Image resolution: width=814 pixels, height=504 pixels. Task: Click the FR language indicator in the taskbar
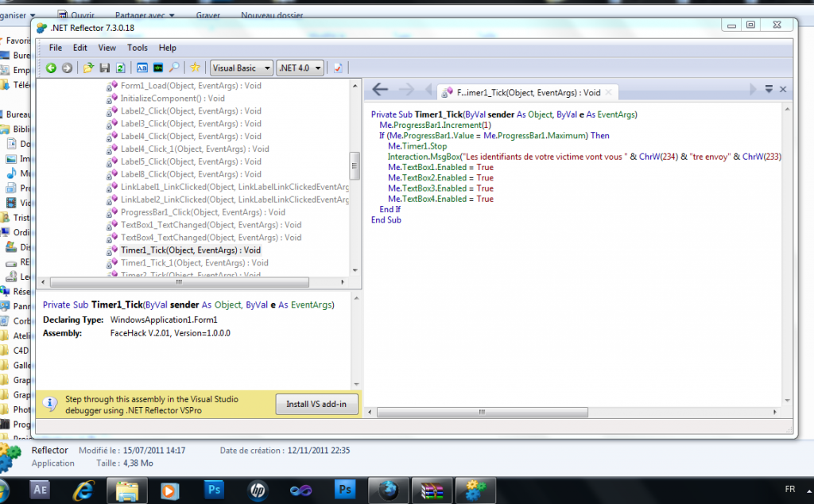(789, 489)
